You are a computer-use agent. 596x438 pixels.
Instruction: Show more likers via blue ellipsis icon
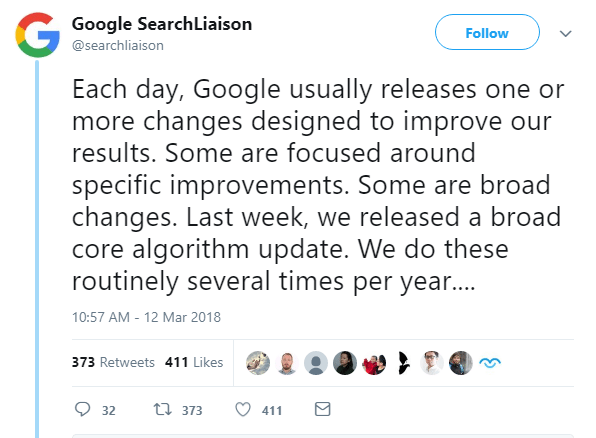[x=490, y=363]
